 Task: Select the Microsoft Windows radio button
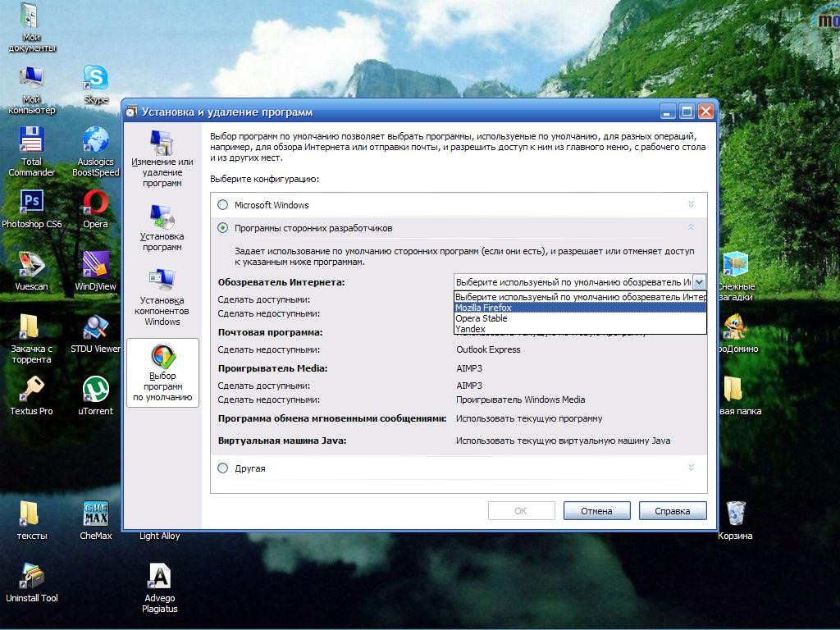223,205
